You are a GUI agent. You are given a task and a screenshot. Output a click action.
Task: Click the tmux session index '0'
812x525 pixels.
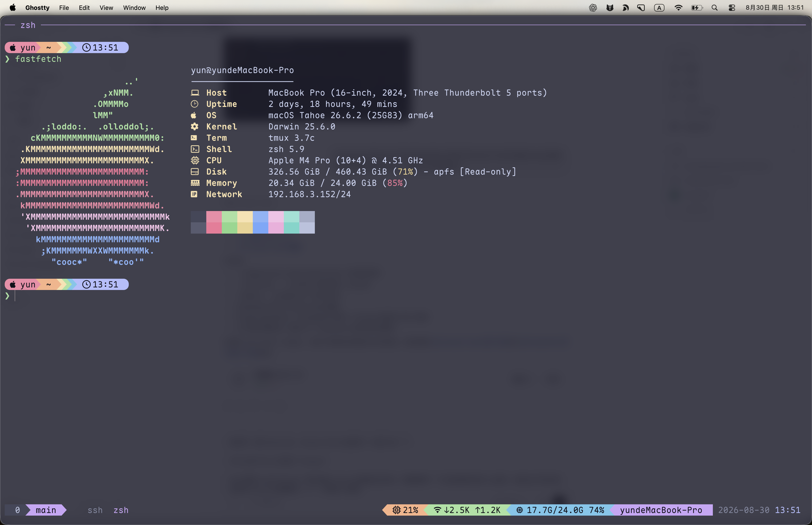tap(17, 510)
